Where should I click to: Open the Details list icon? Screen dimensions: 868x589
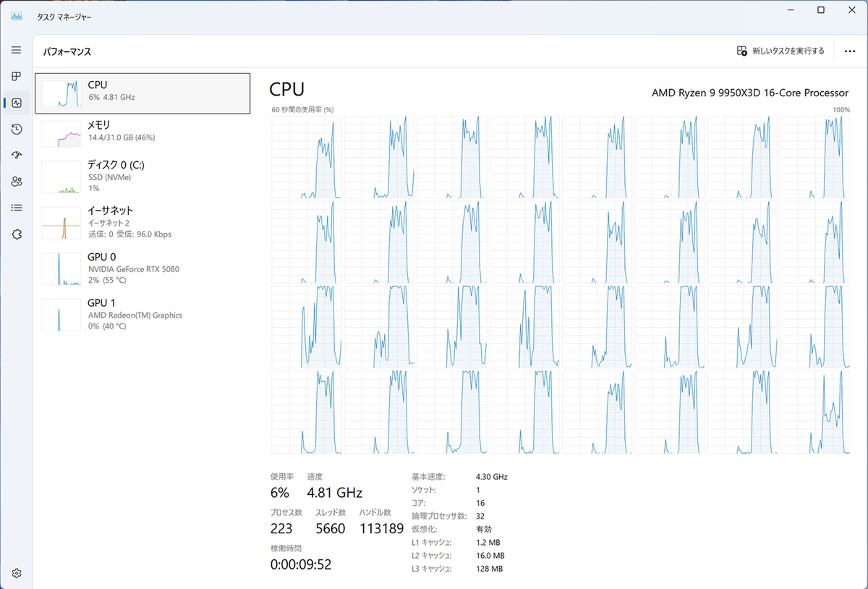(17, 208)
